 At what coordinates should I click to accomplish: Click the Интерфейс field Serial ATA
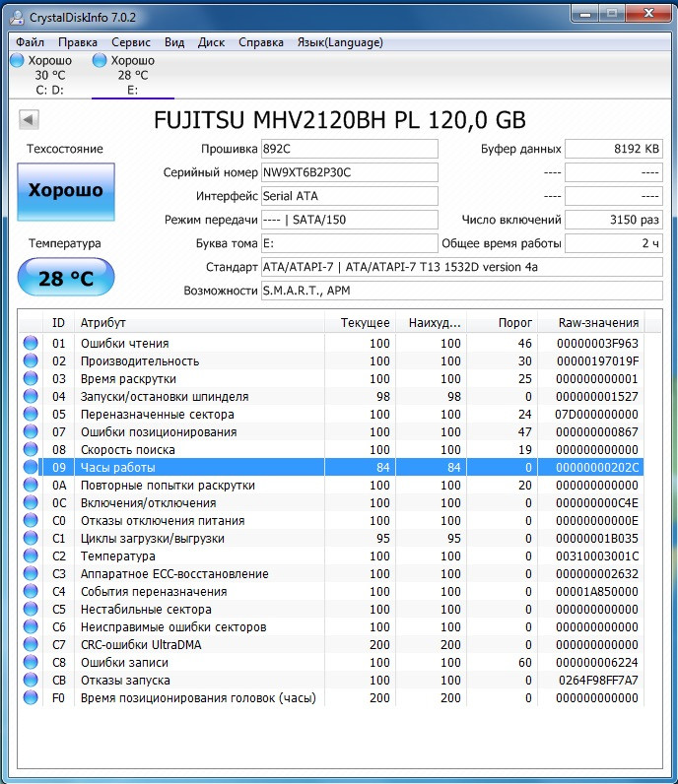coord(349,196)
